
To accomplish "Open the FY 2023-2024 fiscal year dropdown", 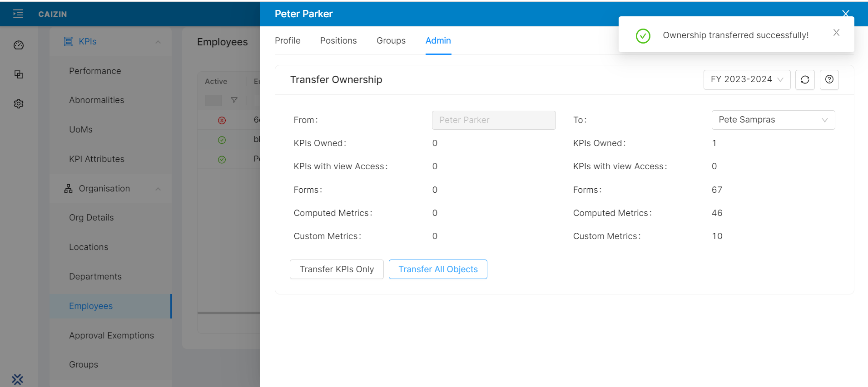I will (x=747, y=80).
